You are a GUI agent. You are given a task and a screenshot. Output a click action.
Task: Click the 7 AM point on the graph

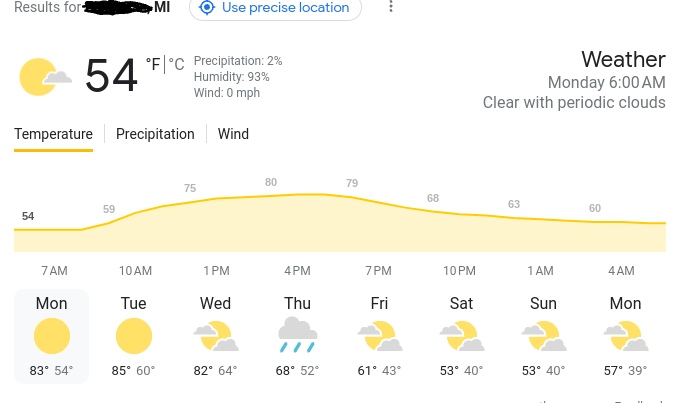pos(54,230)
